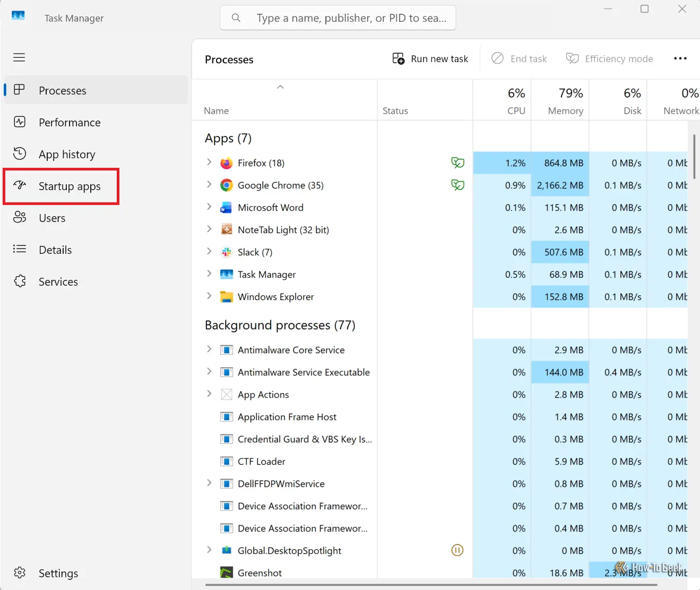
Task: Click the DellFFDPWmiService process icon
Action: tap(227, 484)
